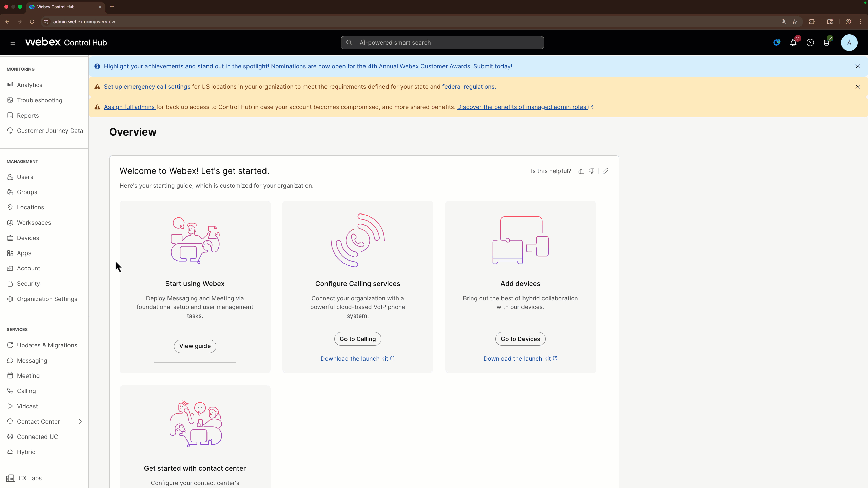Bookmark this page with star icon
Image resolution: width=868 pixels, height=488 pixels.
(x=795, y=22)
